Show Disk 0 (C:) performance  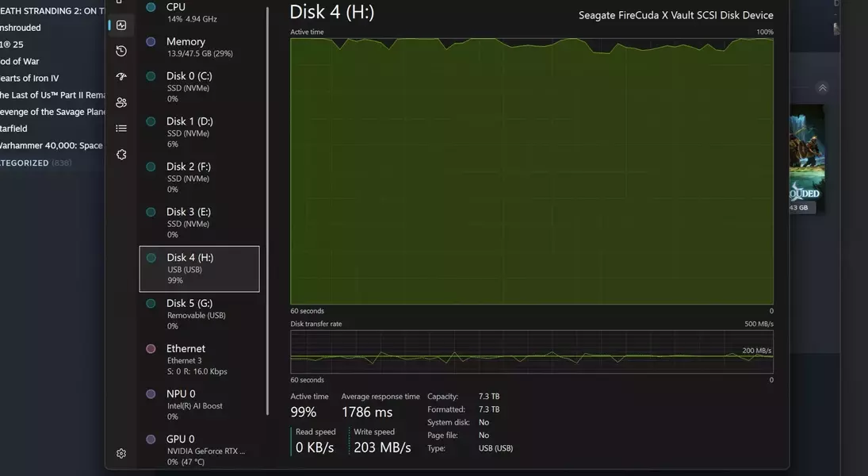click(x=198, y=86)
